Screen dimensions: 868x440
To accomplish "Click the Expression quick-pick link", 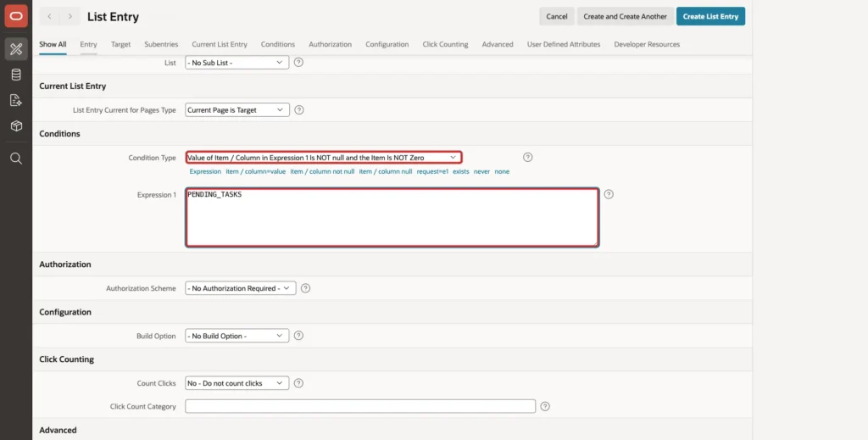I will coord(205,171).
